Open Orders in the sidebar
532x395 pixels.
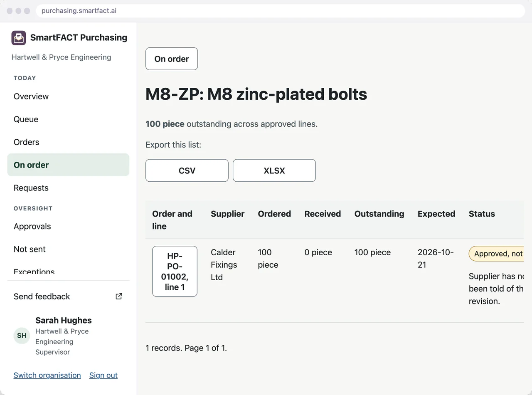(x=68, y=142)
